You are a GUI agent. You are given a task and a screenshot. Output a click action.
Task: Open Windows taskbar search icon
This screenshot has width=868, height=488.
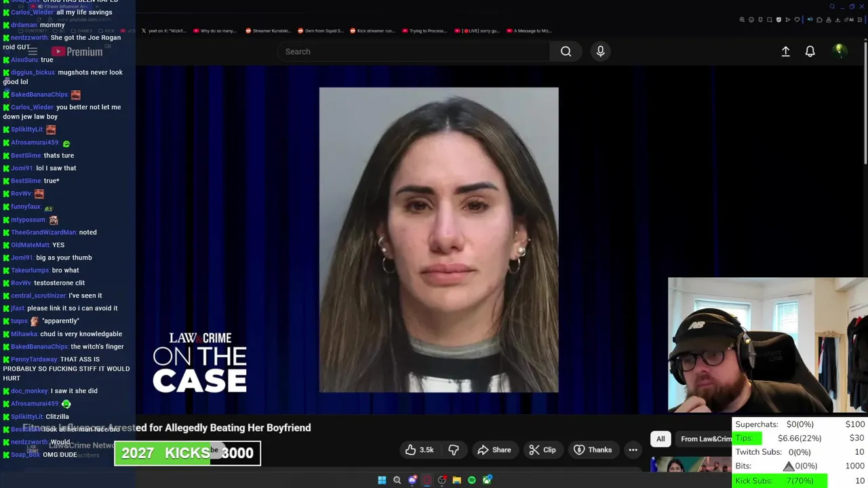[397, 481]
